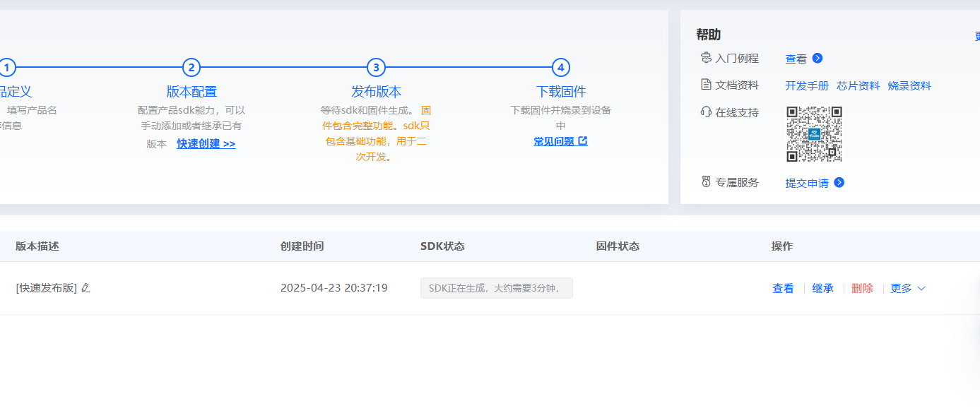Screen dimensions: 980x413
Task: Click the 在线支持 headset icon
Action: pyautogui.click(x=705, y=112)
